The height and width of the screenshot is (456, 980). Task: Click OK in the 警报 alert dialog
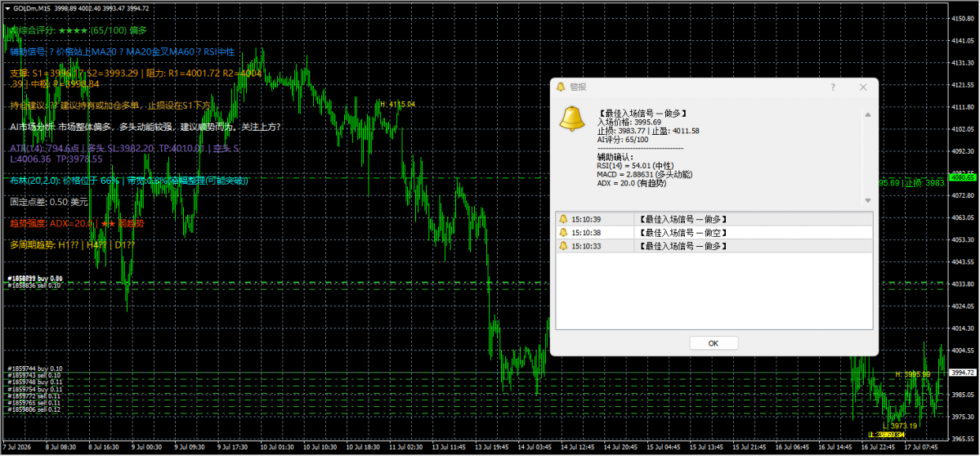coord(714,343)
